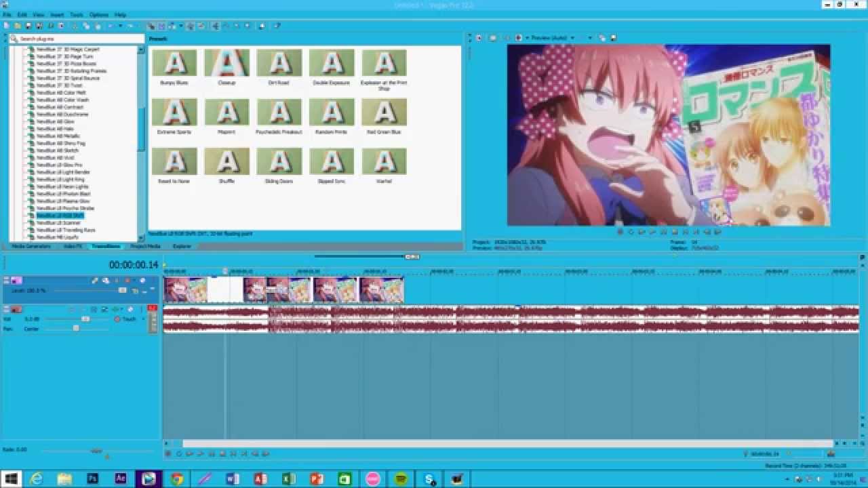Open After Effects from the taskbar
The height and width of the screenshot is (488, 868).
click(121, 479)
